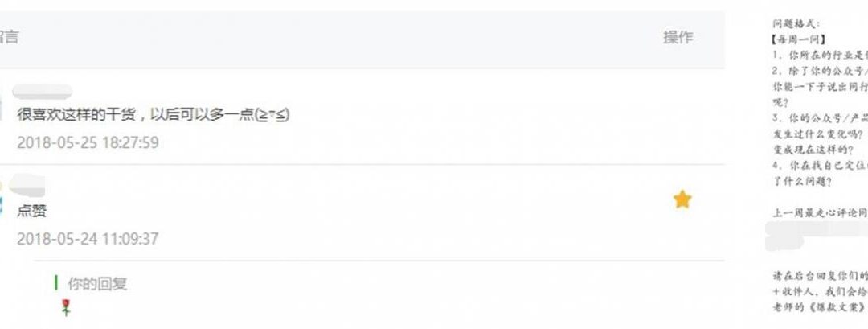This screenshot has width=868, height=329.
Task: Click the timestamp 2018-05-25 18:27:59
Action: point(88,143)
